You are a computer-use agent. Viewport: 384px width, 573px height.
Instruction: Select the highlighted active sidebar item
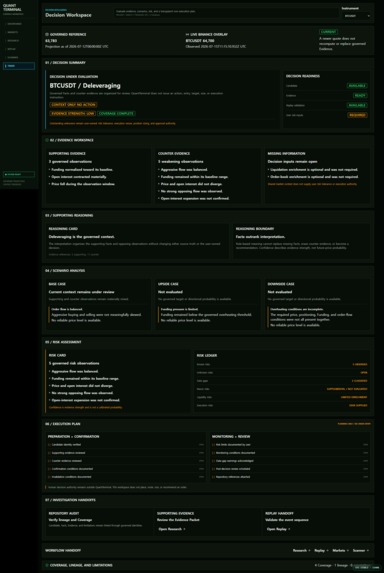tap(19, 66)
